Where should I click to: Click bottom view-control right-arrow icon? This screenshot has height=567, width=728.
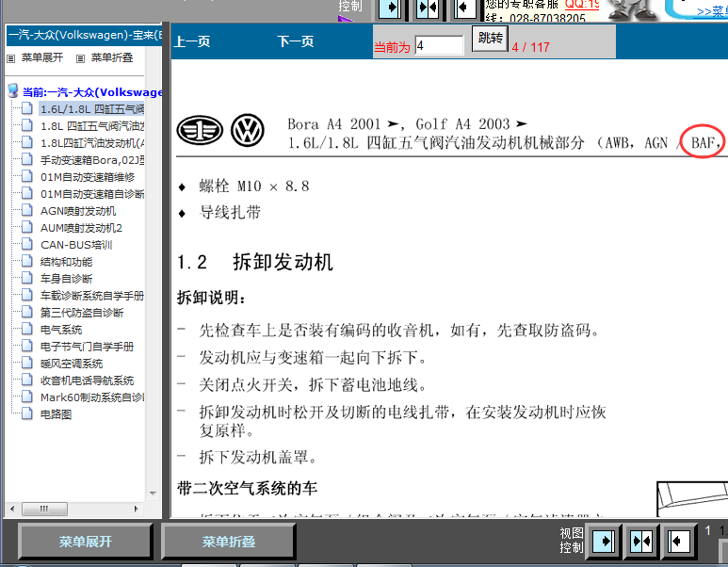pos(603,541)
